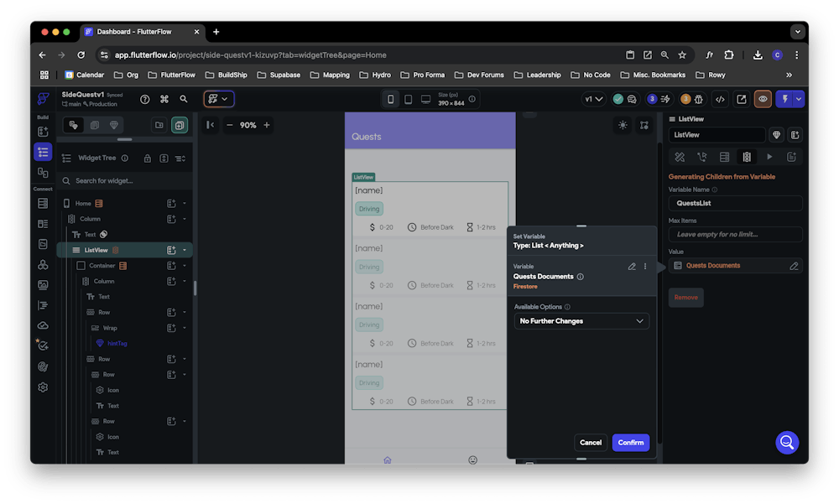Open the developer code view icon
The width and height of the screenshot is (839, 504).
point(720,99)
